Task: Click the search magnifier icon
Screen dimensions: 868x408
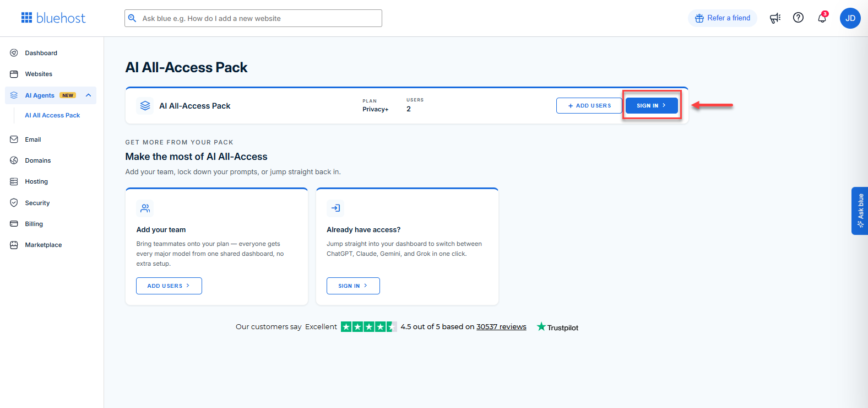Action: pyautogui.click(x=132, y=18)
